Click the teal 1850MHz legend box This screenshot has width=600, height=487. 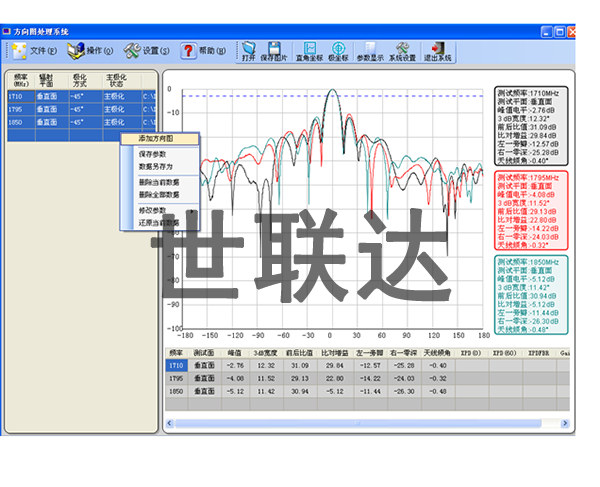pyautogui.click(x=531, y=295)
